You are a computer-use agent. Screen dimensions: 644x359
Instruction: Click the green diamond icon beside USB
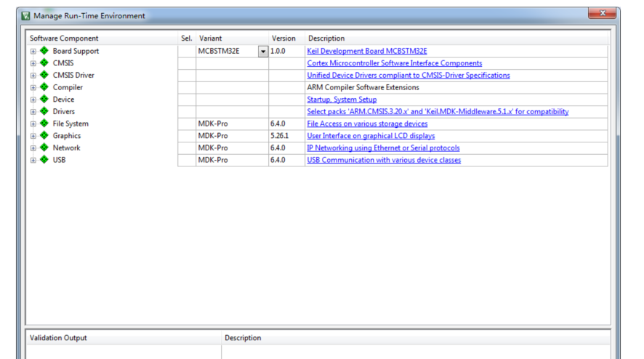pos(44,160)
